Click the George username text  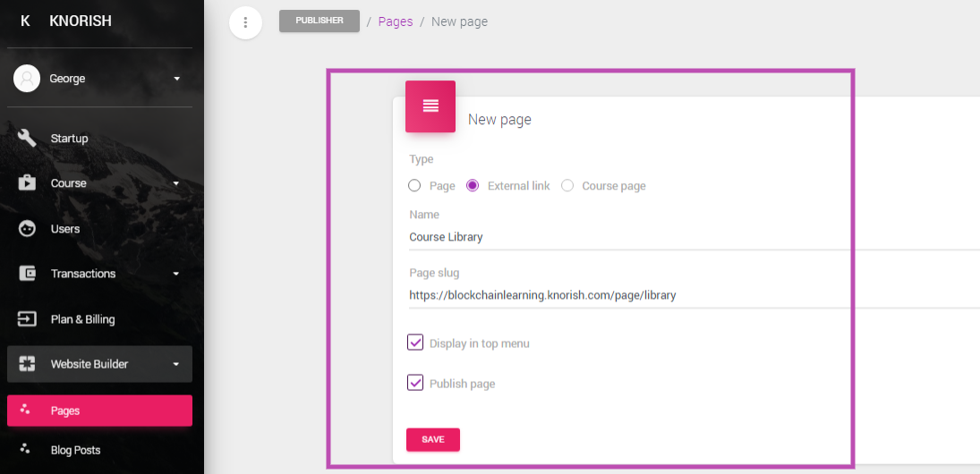point(67,79)
